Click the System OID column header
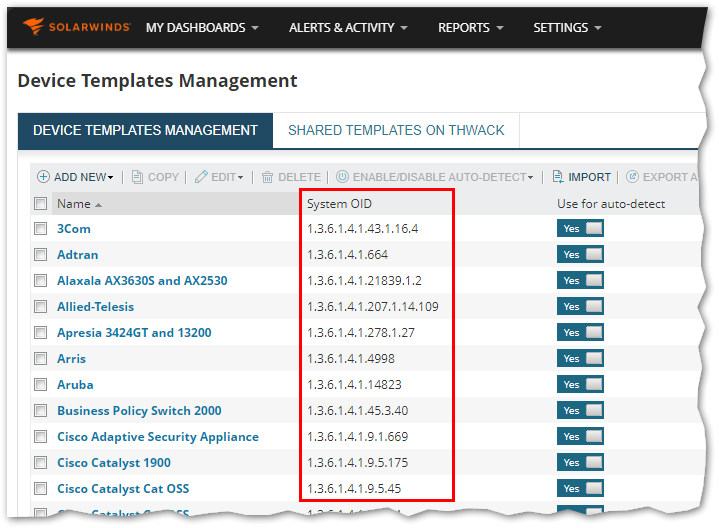The image size is (719, 528). pyautogui.click(x=339, y=204)
